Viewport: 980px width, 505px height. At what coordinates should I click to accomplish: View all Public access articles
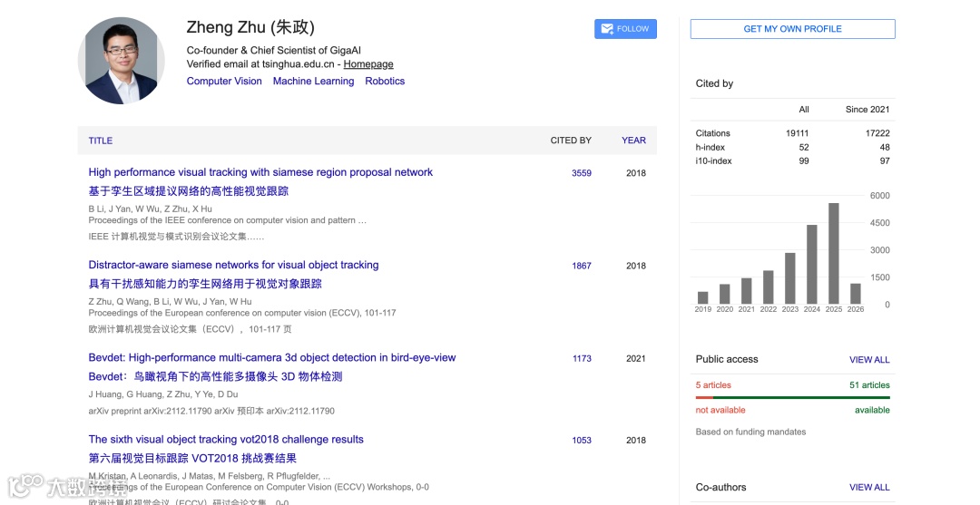(869, 360)
